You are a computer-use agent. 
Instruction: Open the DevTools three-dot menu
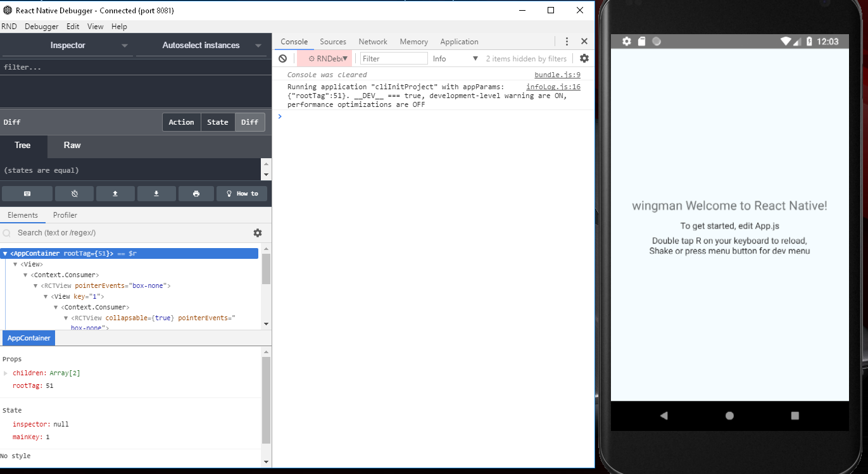(x=567, y=41)
